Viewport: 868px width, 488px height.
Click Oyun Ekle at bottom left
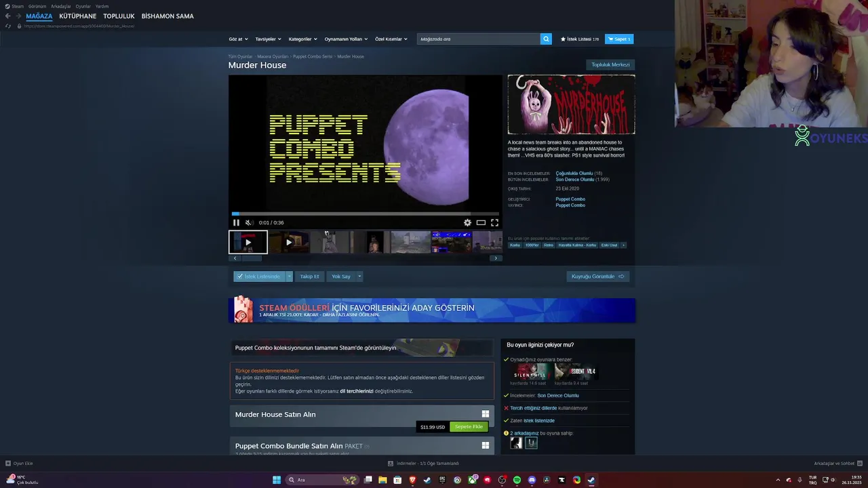19,464
